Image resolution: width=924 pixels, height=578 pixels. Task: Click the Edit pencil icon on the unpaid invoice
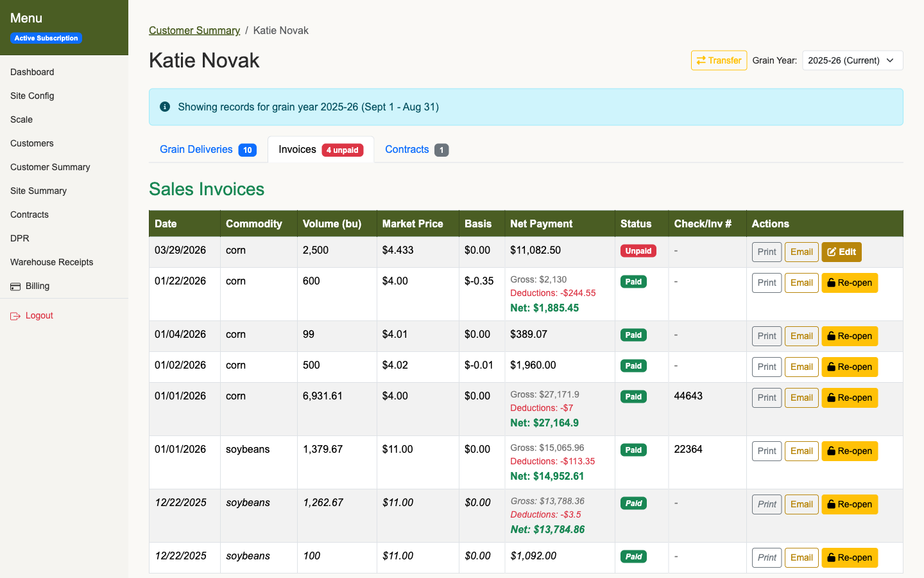[832, 252]
